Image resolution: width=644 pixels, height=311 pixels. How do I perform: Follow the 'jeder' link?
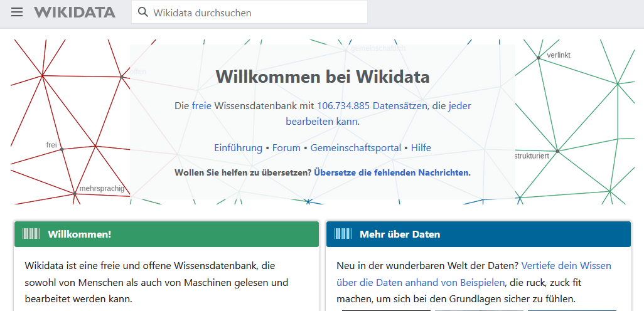coord(459,106)
